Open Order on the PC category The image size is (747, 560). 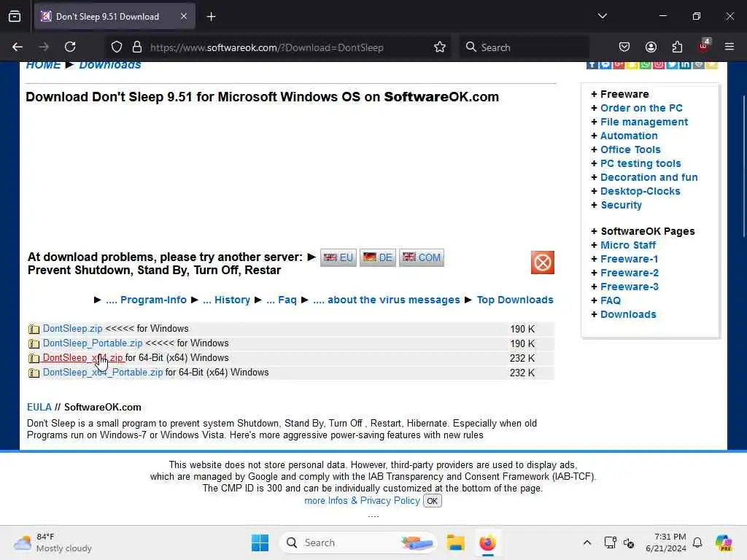click(x=641, y=108)
